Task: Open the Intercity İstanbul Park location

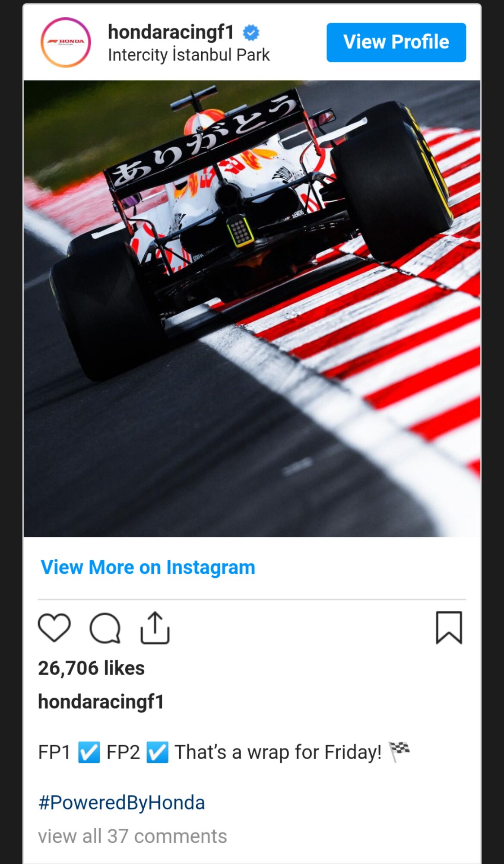Action: pyautogui.click(x=189, y=55)
